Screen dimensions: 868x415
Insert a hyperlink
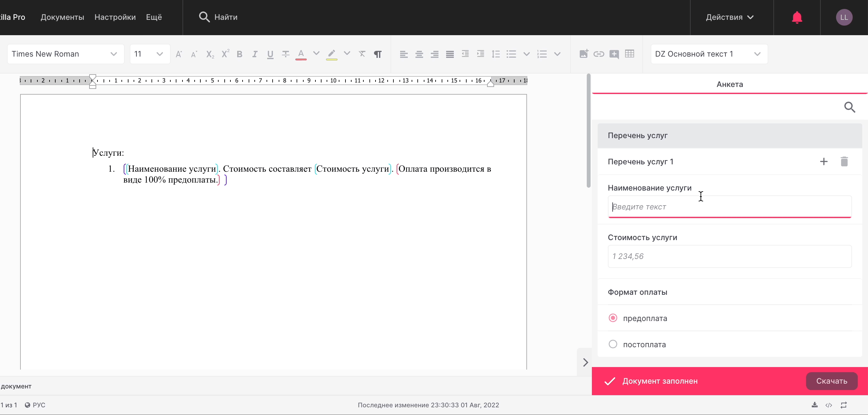pyautogui.click(x=599, y=54)
